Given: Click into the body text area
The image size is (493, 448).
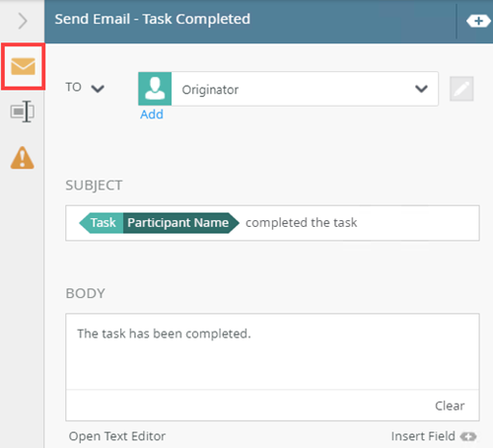Looking at the screenshot, I should coord(272,351).
